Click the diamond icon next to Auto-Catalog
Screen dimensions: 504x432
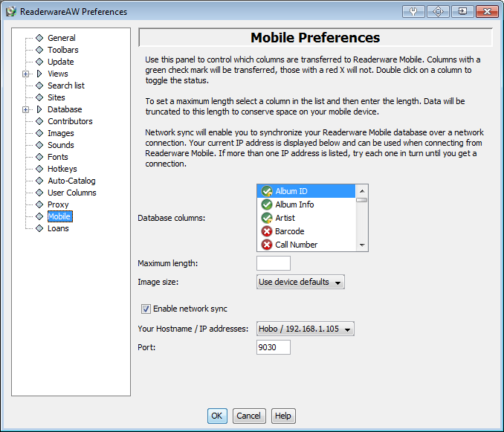[x=39, y=181]
